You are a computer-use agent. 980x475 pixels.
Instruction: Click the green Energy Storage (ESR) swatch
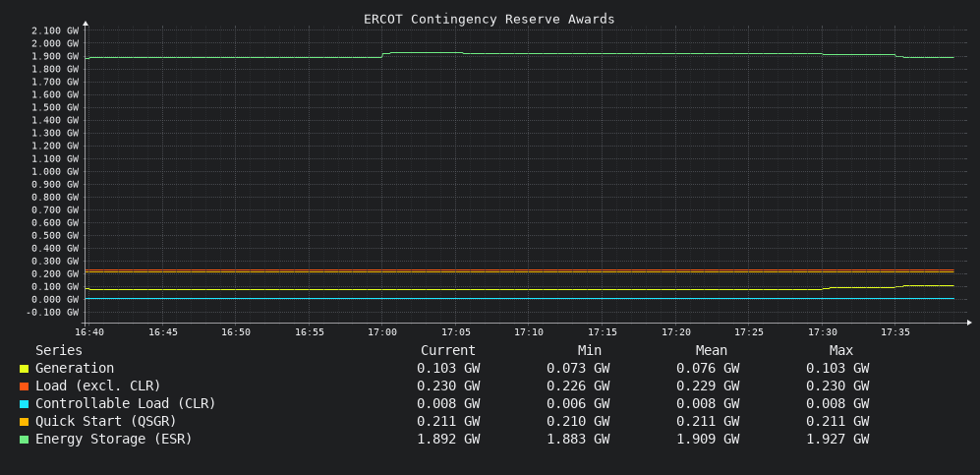[24, 440]
